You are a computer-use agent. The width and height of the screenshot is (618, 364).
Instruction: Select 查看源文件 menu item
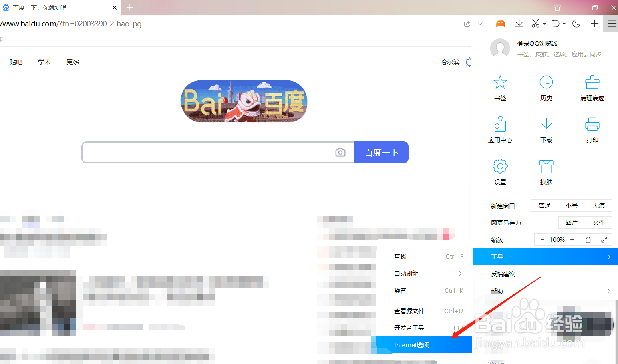(x=425, y=311)
